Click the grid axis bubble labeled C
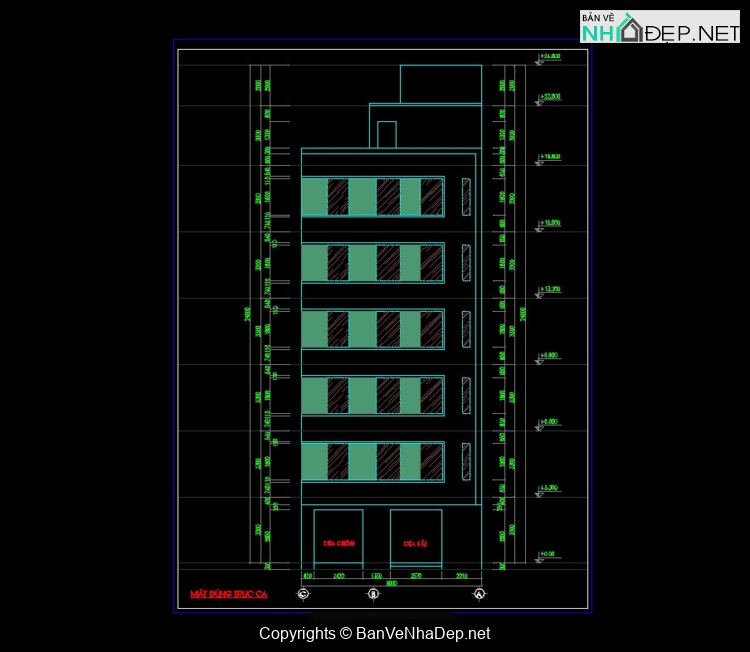Image resolution: width=750 pixels, height=652 pixels. 304,594
